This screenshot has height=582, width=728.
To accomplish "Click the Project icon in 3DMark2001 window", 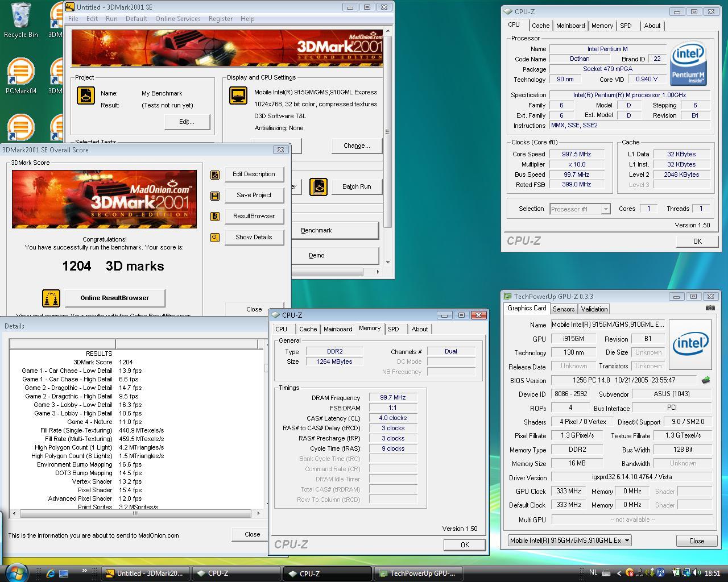I will 86,95.
